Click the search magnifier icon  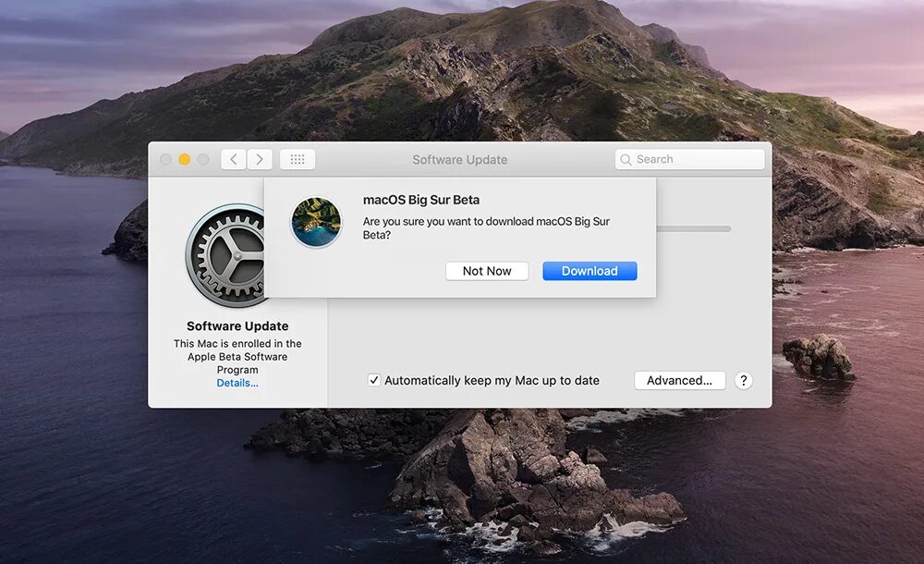click(x=626, y=160)
